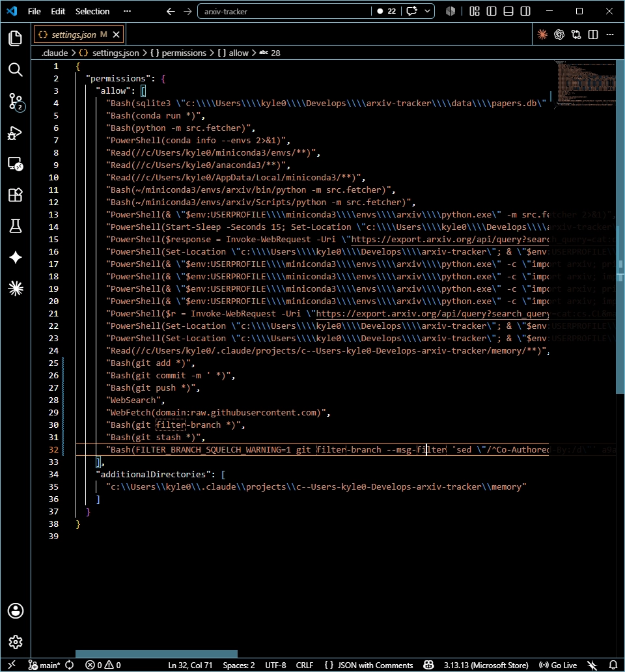The height and width of the screenshot is (672, 625).
Task: Go back with the navigation arrow
Action: tap(171, 12)
